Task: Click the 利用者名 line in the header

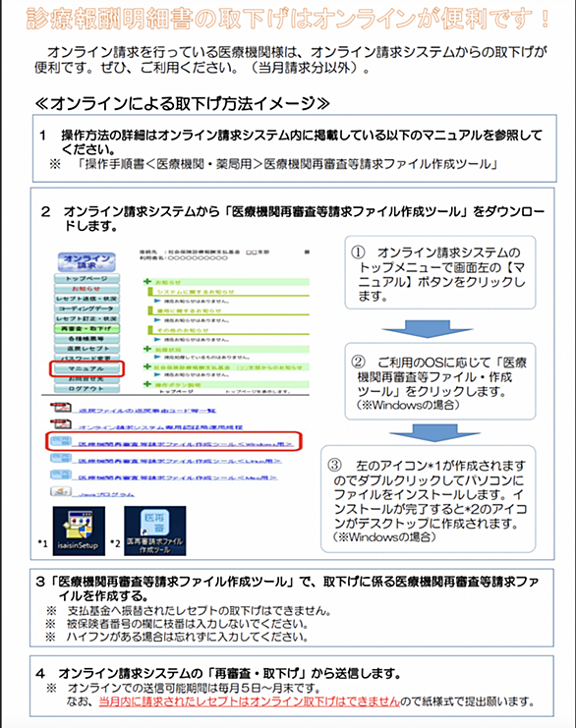Action: pyautogui.click(x=183, y=258)
